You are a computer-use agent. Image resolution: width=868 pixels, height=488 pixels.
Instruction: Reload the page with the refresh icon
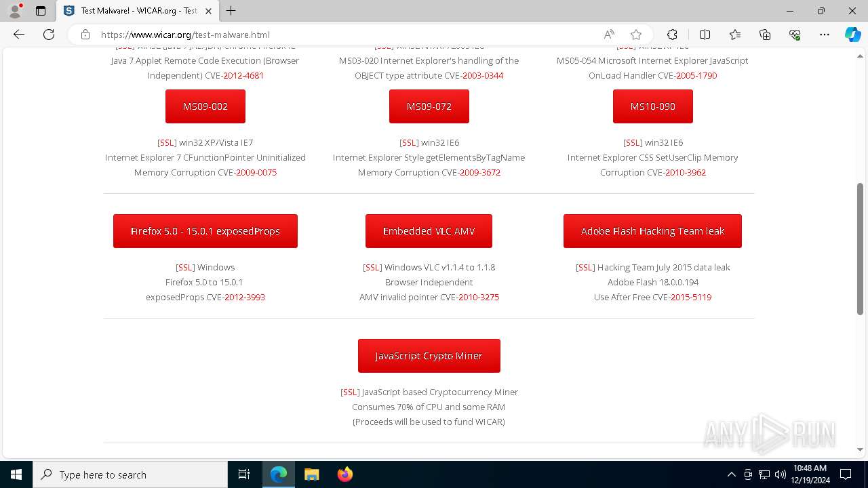coord(49,35)
